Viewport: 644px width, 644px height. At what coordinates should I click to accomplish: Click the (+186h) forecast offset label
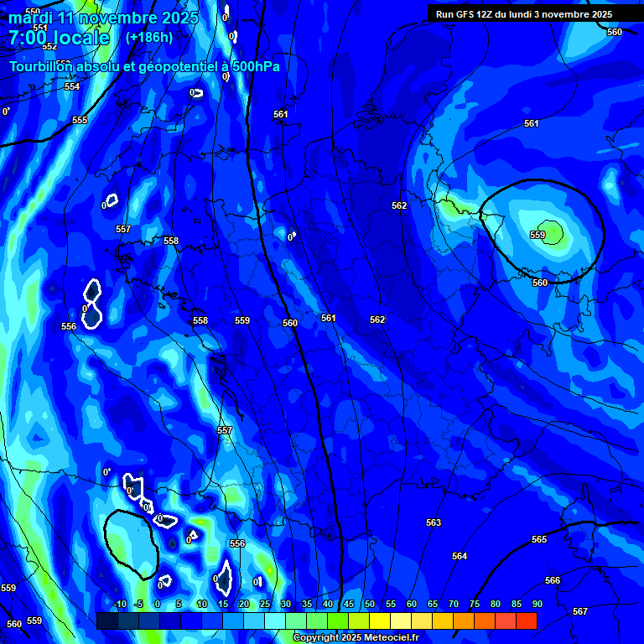(149, 38)
